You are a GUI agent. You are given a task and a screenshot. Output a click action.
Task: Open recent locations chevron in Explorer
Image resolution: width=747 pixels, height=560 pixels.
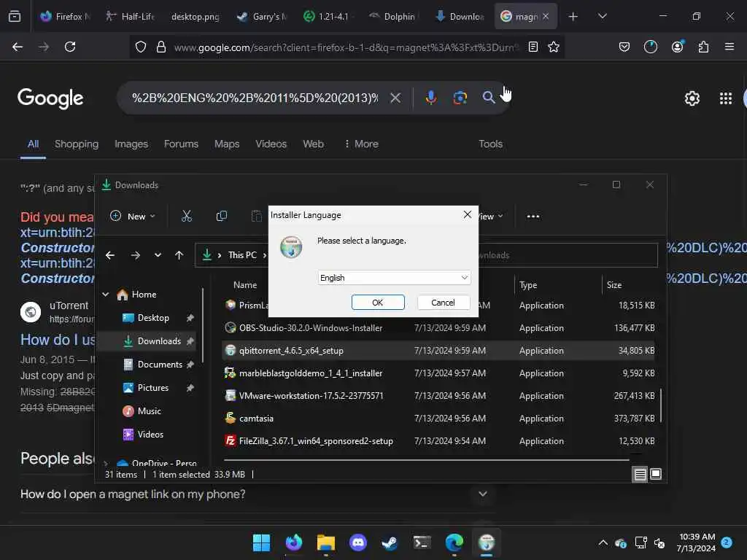click(158, 255)
